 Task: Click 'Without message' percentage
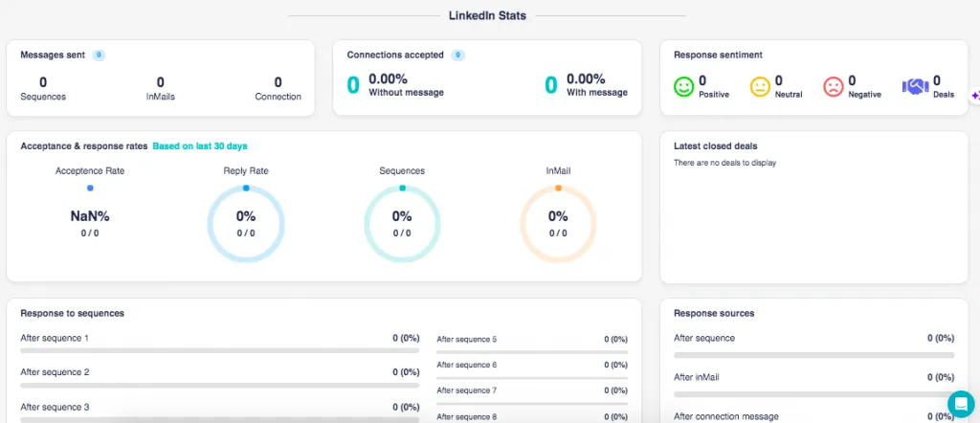[x=389, y=78]
